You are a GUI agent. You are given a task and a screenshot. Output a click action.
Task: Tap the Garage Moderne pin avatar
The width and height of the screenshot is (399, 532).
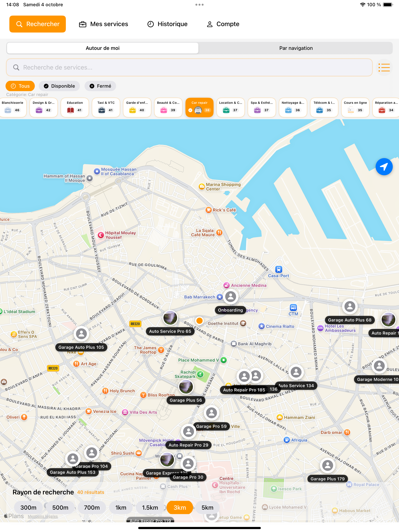(379, 366)
